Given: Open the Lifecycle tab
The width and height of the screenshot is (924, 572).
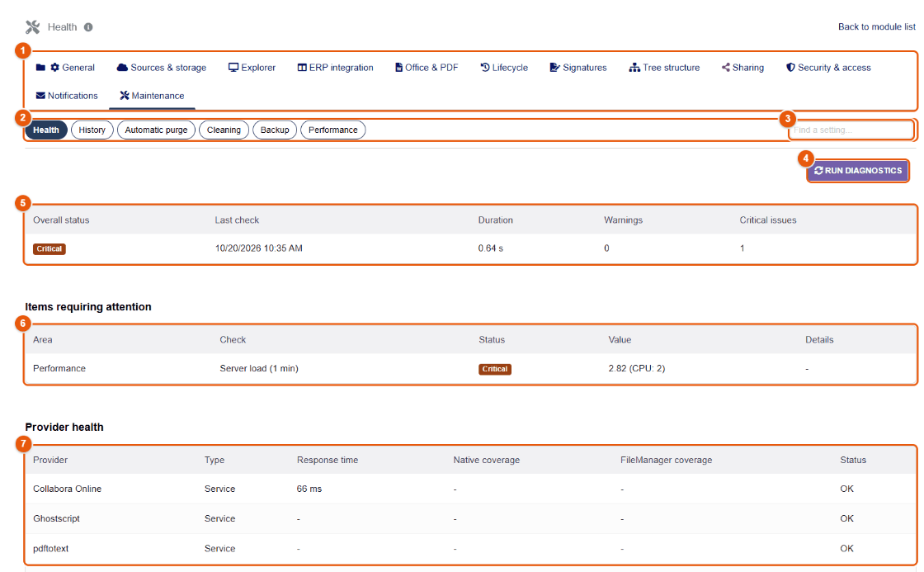Looking at the screenshot, I should (x=504, y=68).
